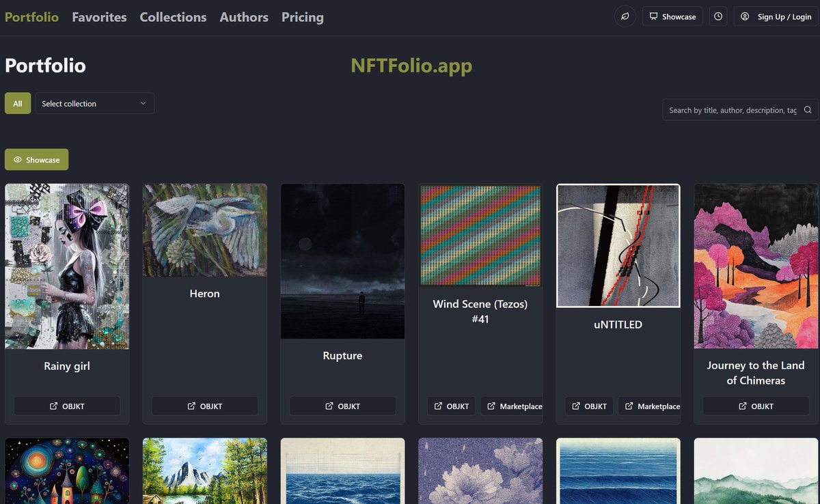
Task: Expand the collection list with the chevron arrow
Action: point(143,102)
